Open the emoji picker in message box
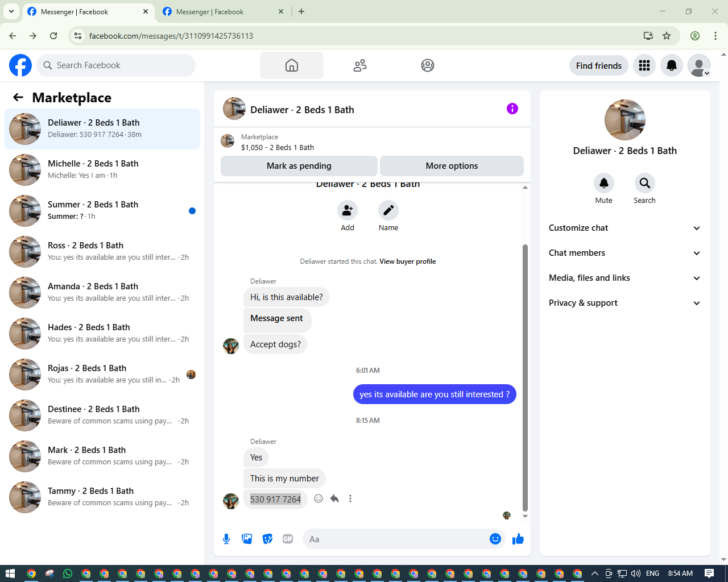Image resolution: width=728 pixels, height=582 pixels. tap(495, 539)
